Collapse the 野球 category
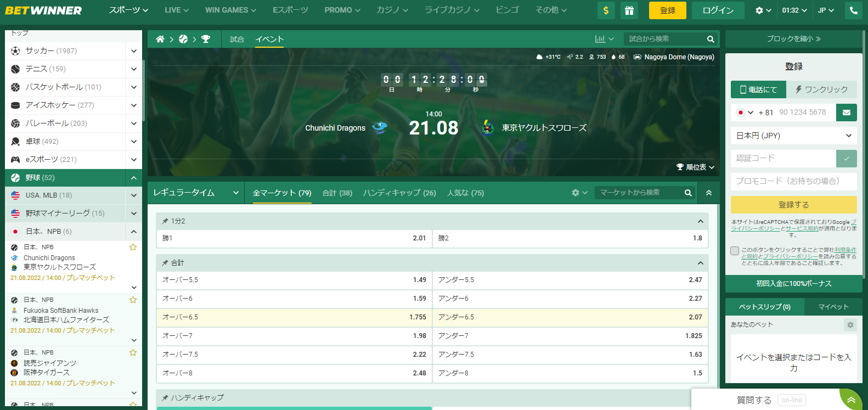The height and width of the screenshot is (410, 868). (134, 177)
